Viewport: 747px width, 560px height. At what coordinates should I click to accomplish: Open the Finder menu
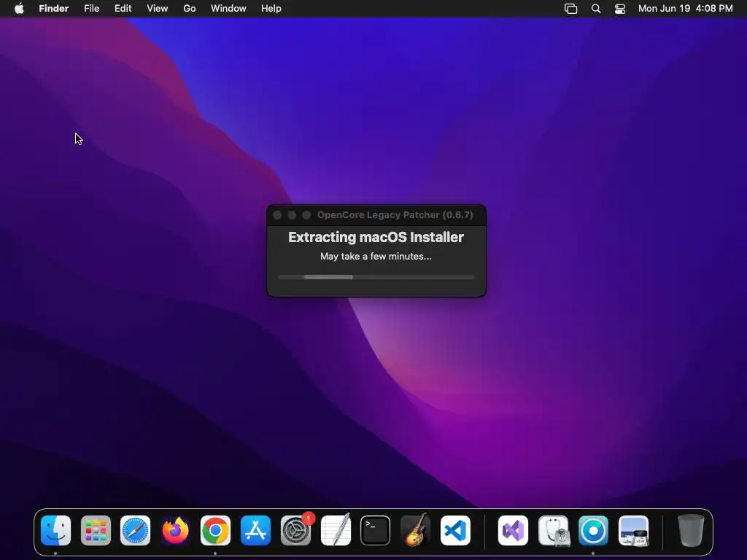54,9
